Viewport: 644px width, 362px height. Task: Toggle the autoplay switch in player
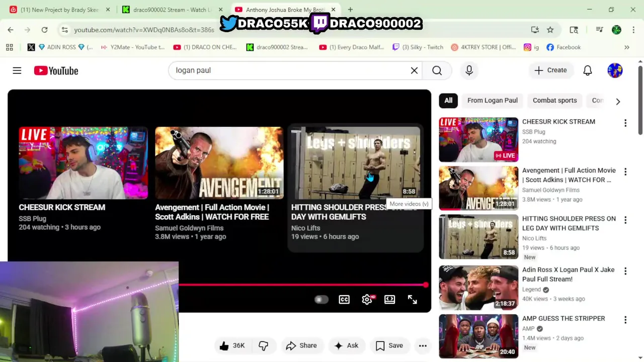pos(321,300)
